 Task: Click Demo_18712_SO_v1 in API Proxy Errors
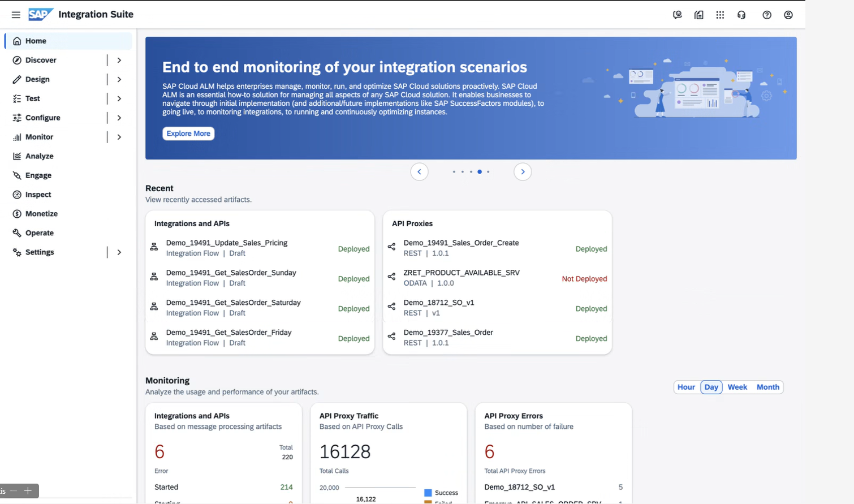(520, 487)
